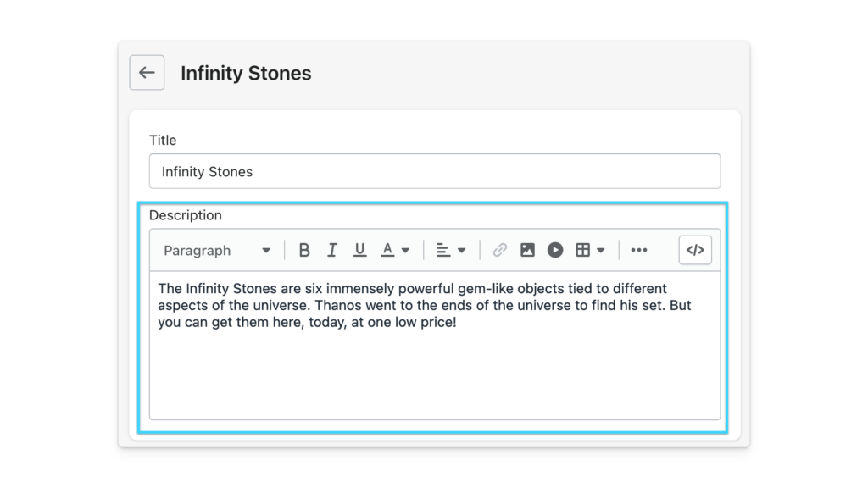868x488 pixels.
Task: Click the Title field label
Action: [x=163, y=140]
